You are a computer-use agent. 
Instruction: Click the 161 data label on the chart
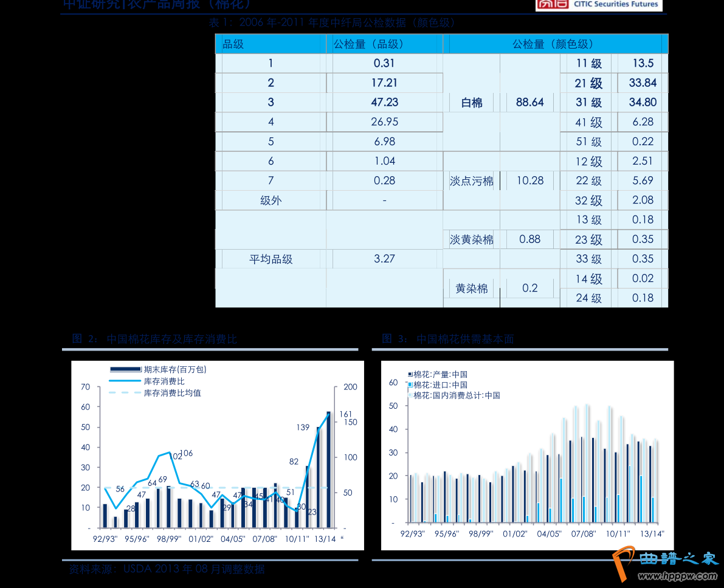click(x=345, y=414)
